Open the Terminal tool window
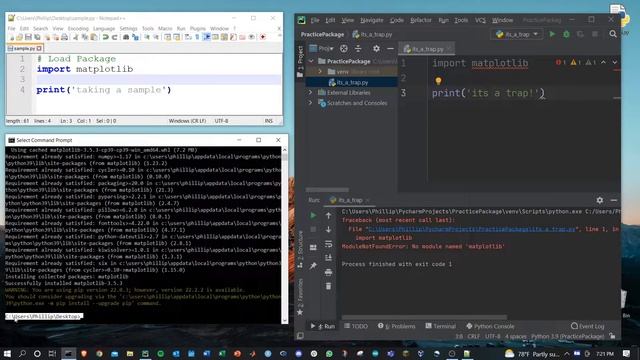This screenshot has height=360, width=640. click(440, 326)
